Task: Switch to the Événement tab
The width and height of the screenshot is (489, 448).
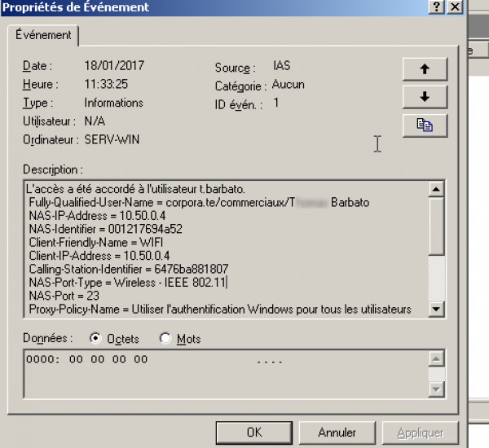Action: coord(43,35)
